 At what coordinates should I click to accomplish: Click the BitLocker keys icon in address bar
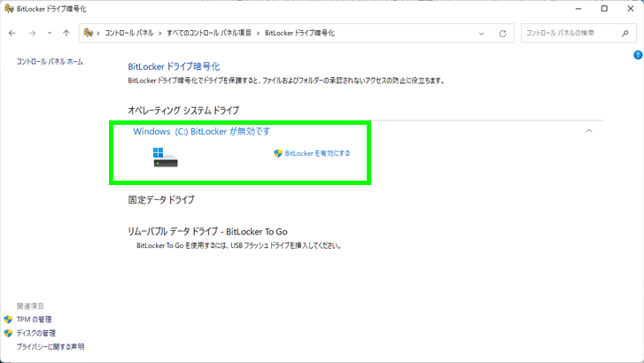pos(88,33)
